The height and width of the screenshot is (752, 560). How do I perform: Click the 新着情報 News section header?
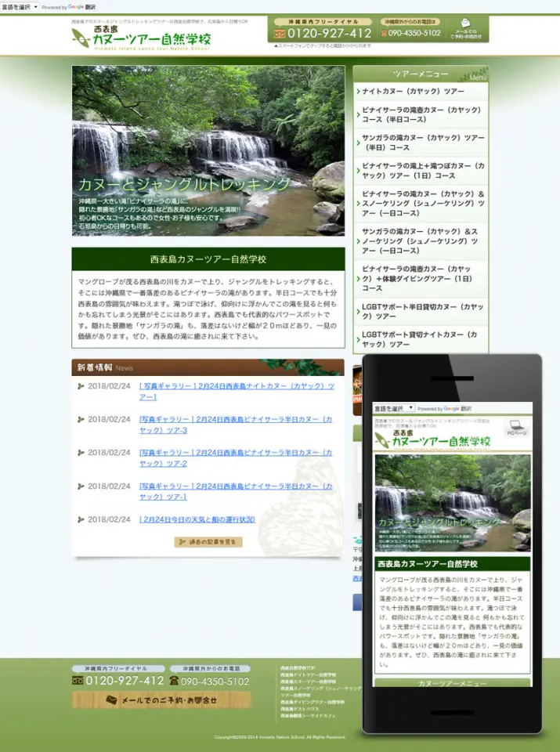pos(208,367)
